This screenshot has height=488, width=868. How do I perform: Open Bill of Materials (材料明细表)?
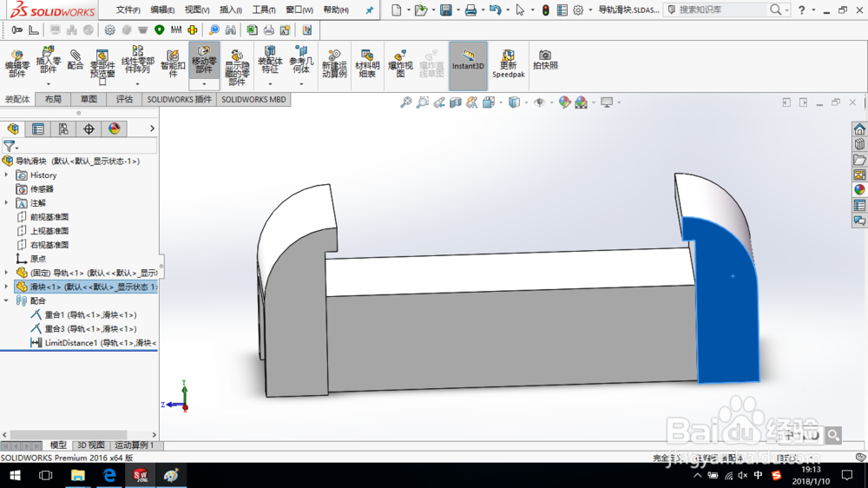[x=367, y=64]
